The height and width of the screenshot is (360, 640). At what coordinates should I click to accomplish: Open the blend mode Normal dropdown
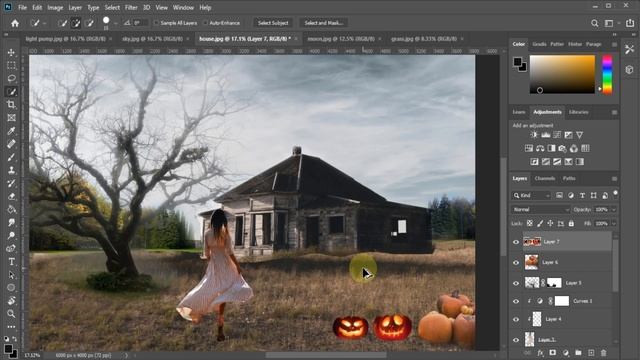(x=541, y=209)
